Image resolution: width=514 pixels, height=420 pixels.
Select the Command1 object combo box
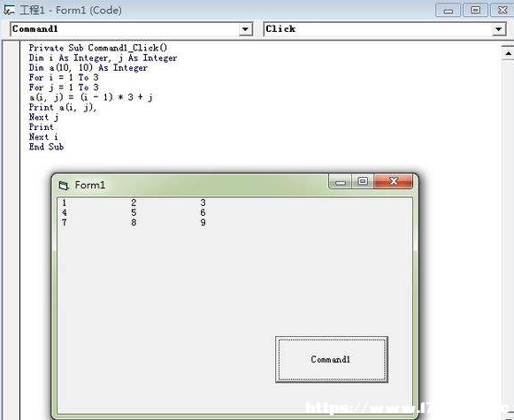pos(131,29)
